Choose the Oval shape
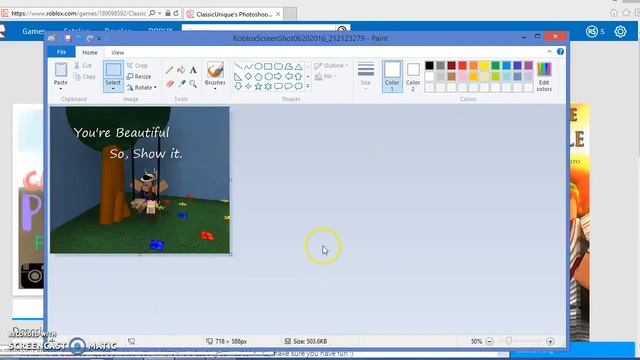 258,67
